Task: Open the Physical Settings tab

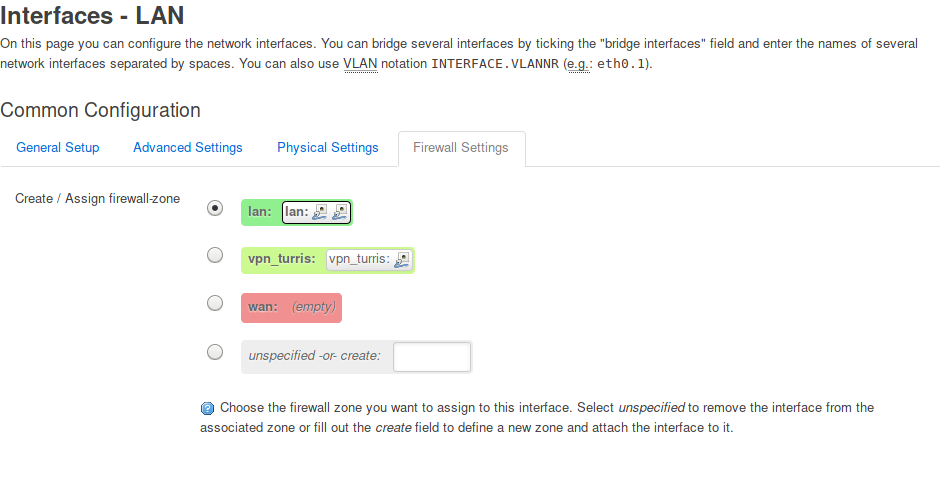Action: (327, 147)
